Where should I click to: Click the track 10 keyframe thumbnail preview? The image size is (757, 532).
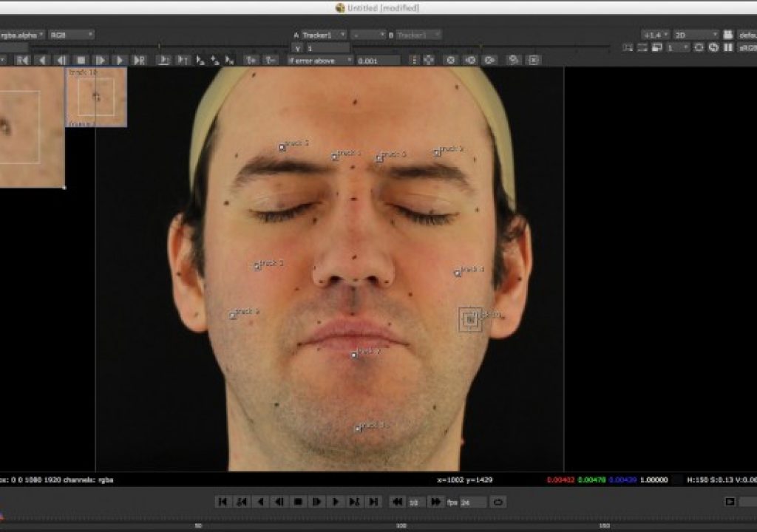96,97
